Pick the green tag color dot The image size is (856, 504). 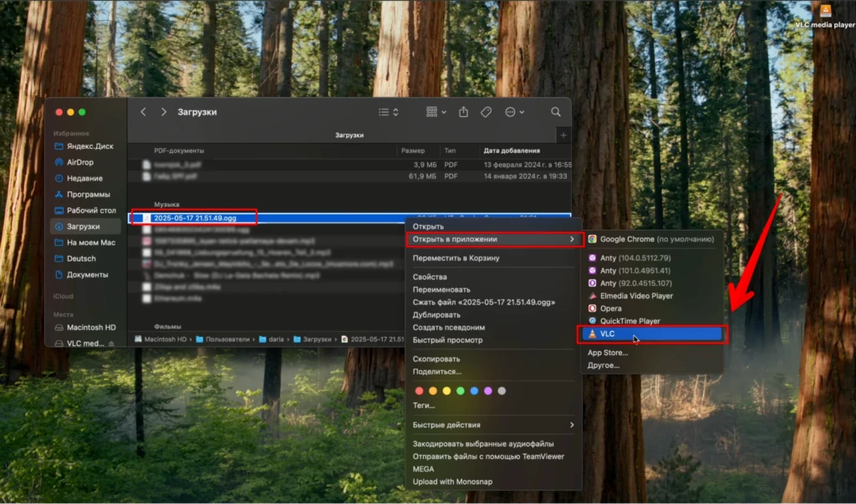[x=461, y=390]
